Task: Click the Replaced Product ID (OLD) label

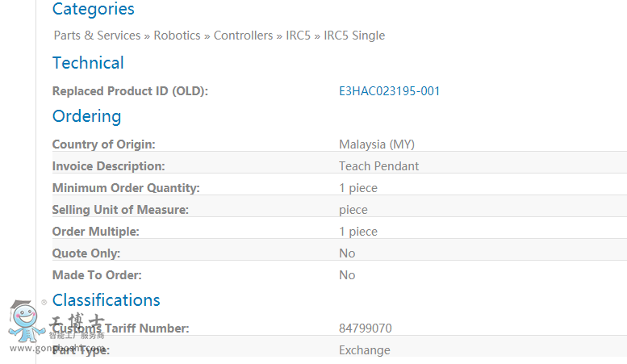Action: (131, 91)
